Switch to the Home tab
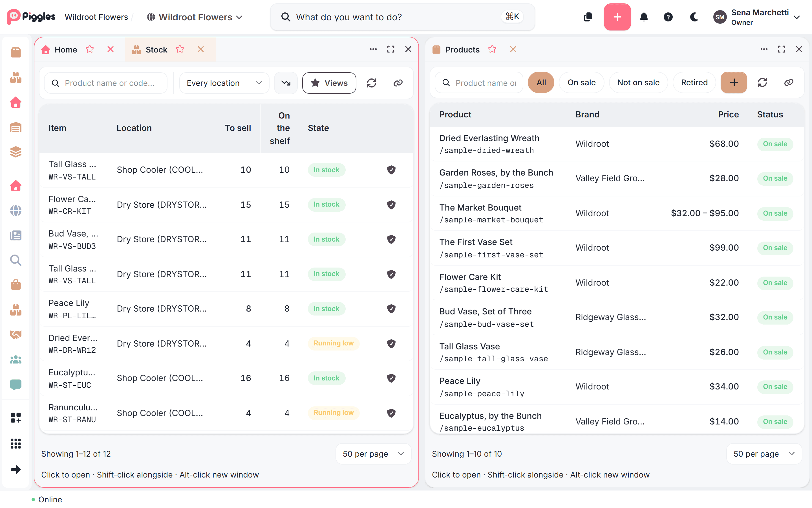Image resolution: width=812 pixels, height=508 pixels. click(x=66, y=50)
